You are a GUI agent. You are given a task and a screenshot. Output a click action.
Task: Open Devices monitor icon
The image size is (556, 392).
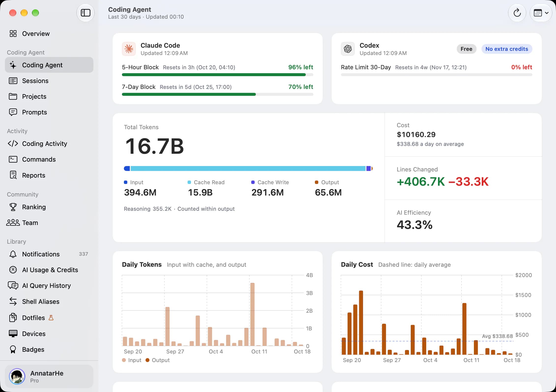pyautogui.click(x=13, y=334)
